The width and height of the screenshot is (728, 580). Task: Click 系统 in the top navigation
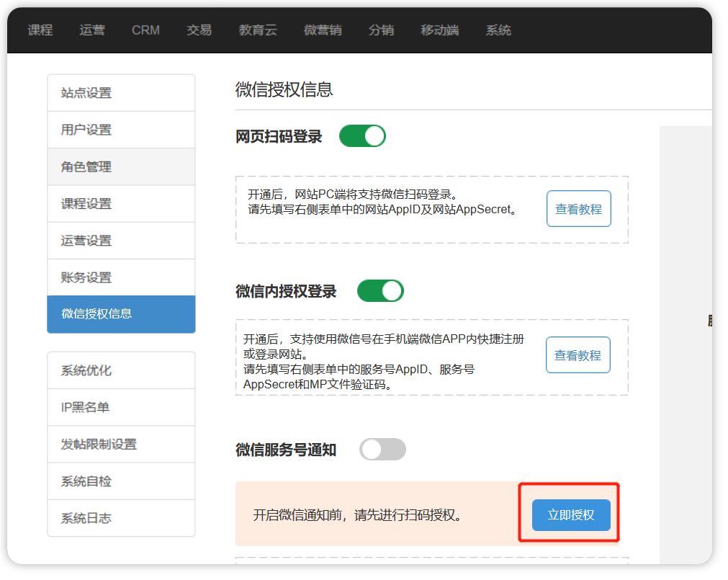coord(498,30)
